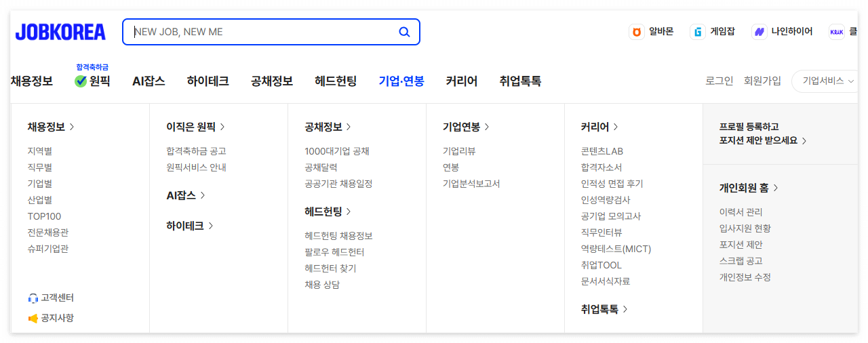
Task: Click the arrow after AI잡스 submenu heading
Action: coord(203,195)
